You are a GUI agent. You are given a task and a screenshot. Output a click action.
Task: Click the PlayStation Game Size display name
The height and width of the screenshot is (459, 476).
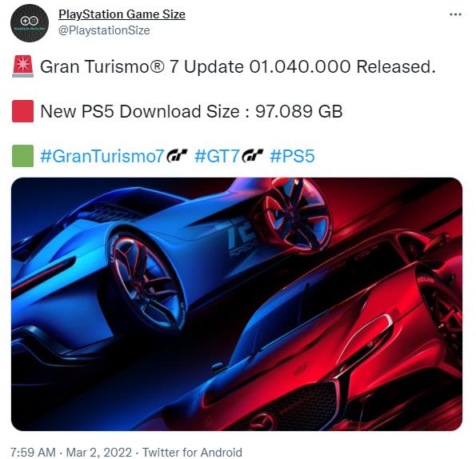pos(122,14)
